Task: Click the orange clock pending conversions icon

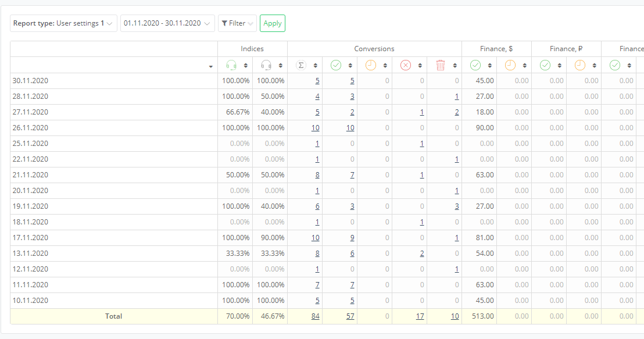Action: (370, 66)
